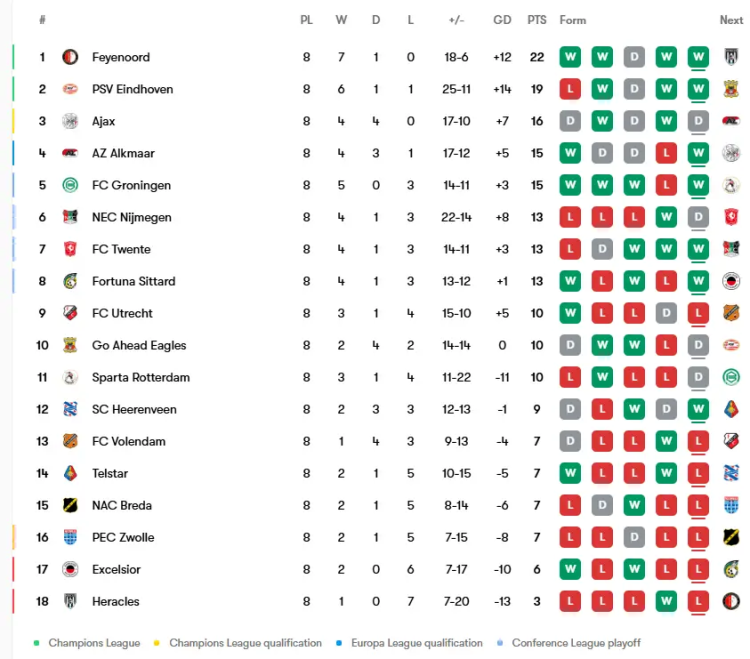Click the FC Groningen club badge
750x659 pixels.
click(70, 185)
